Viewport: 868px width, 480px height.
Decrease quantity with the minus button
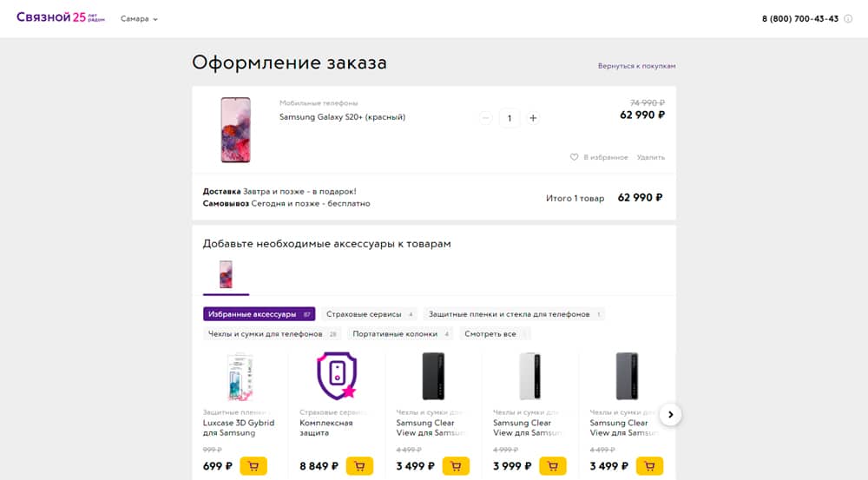click(485, 118)
